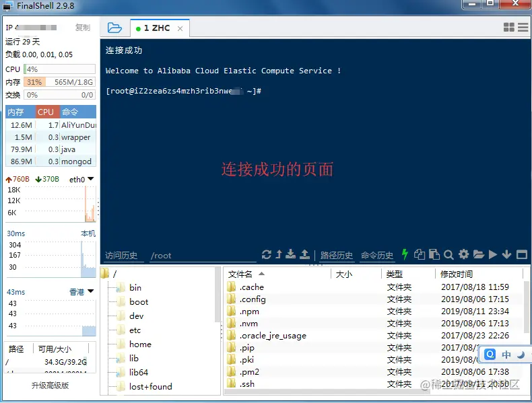Sort processes by CPU column

[x=48, y=112]
